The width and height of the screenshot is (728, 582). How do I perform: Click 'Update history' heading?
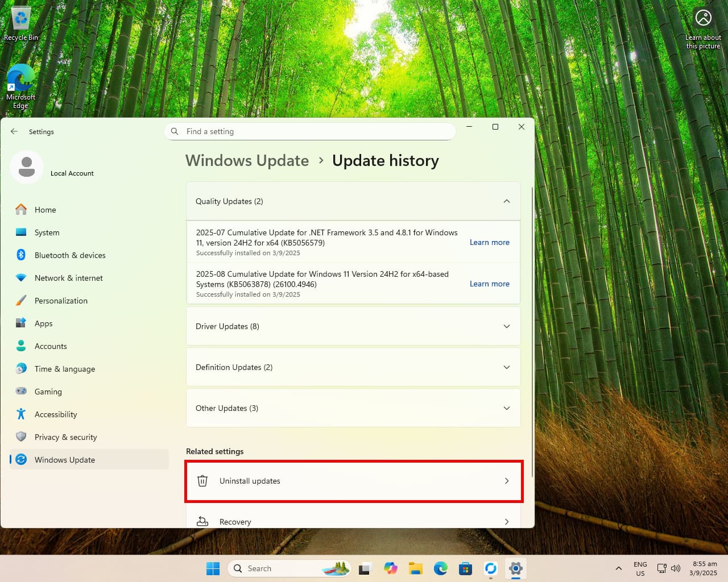tap(386, 161)
